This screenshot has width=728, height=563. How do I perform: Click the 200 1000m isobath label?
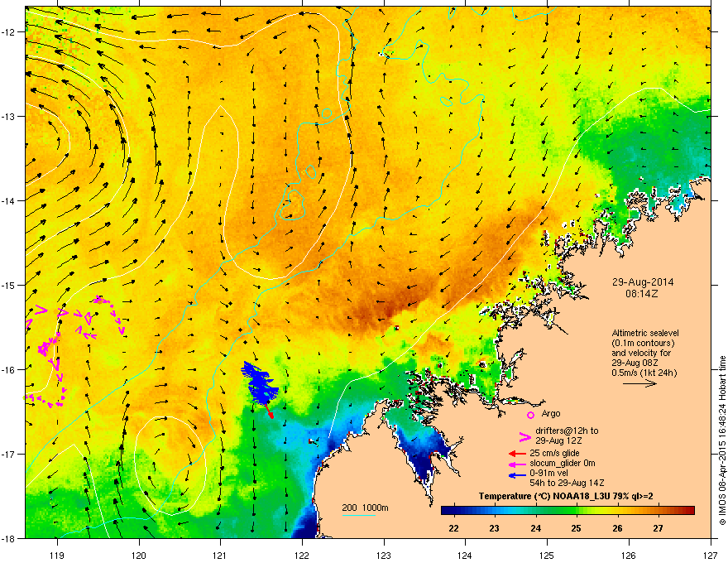tap(366, 508)
